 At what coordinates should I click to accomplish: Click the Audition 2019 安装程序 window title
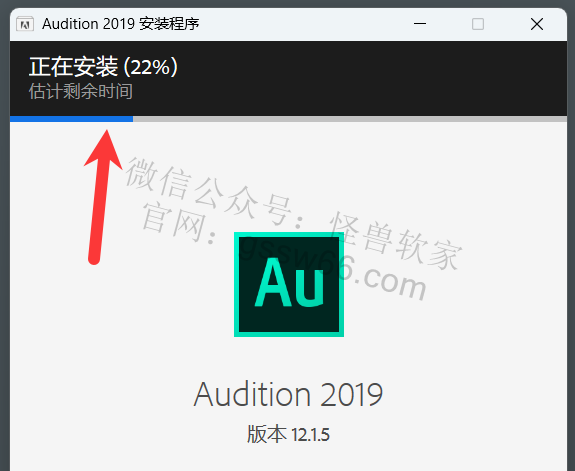(120, 24)
